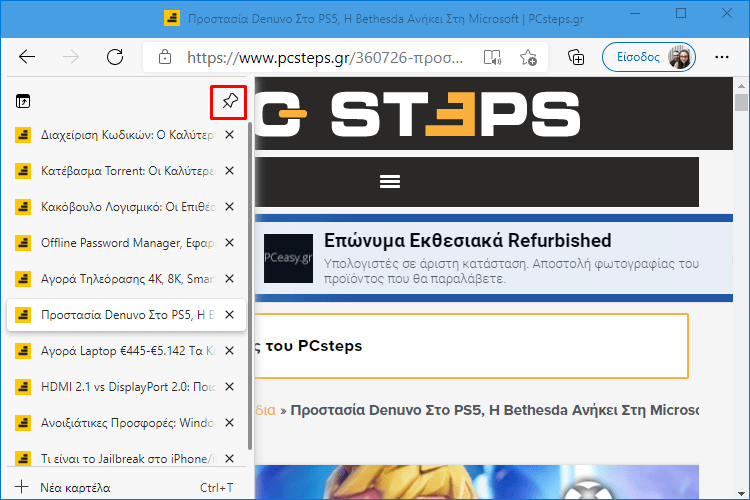The width and height of the screenshot is (750, 500).
Task: Click the page scrollbar down arrow
Action: (x=741, y=493)
